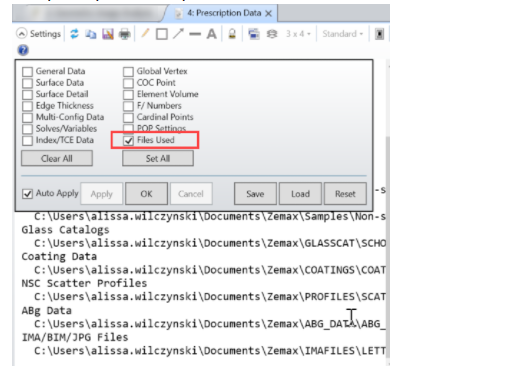Viewport: 515px width, 382px height.
Task: Collapse the Settings expander
Action: (22, 33)
